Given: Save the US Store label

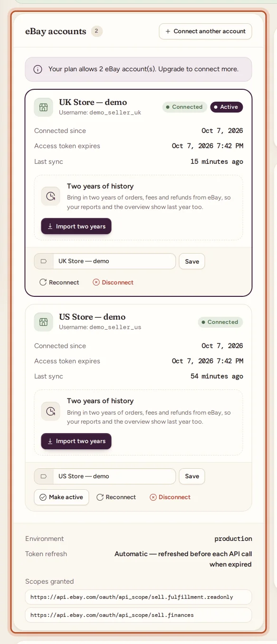Looking at the screenshot, I should pos(192,476).
